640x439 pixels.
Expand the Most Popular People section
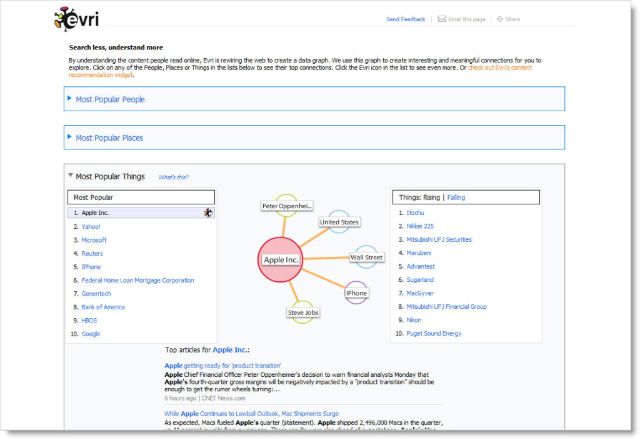(x=69, y=98)
